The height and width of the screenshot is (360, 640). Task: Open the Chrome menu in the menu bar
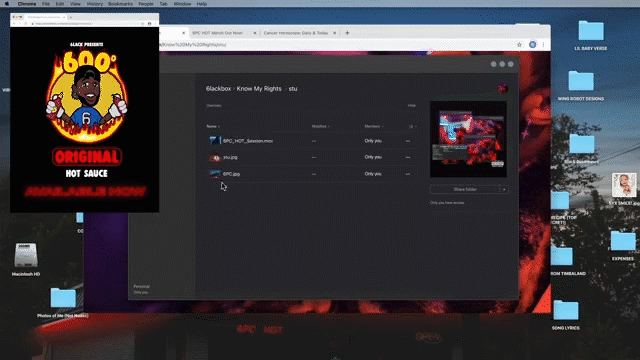pyautogui.click(x=27, y=4)
